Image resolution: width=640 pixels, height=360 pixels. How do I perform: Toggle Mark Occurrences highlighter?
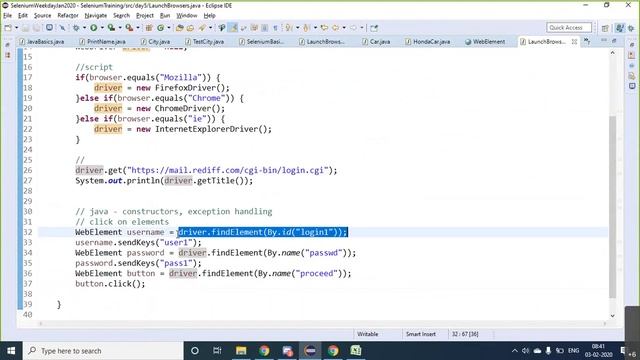click(x=233, y=28)
